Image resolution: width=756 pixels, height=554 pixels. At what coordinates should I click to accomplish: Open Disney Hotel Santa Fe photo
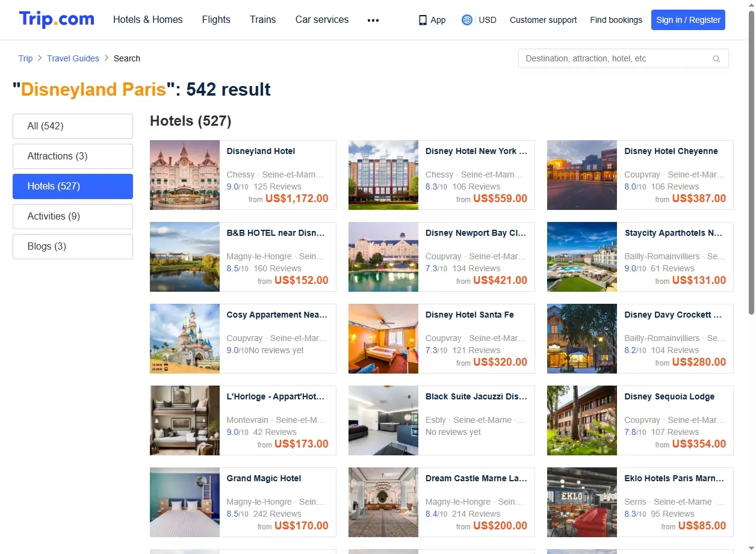383,339
